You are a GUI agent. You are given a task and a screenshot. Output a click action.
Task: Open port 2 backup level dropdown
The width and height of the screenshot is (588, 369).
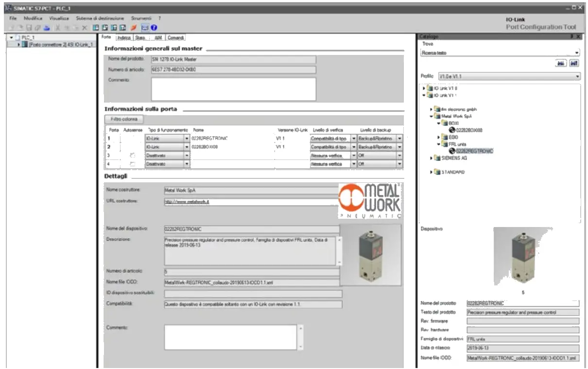[x=399, y=147]
